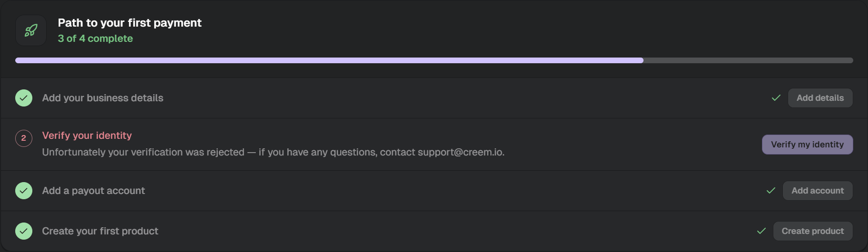Viewport: 868px width, 252px height.
Task: Select the Add account button
Action: tap(818, 191)
